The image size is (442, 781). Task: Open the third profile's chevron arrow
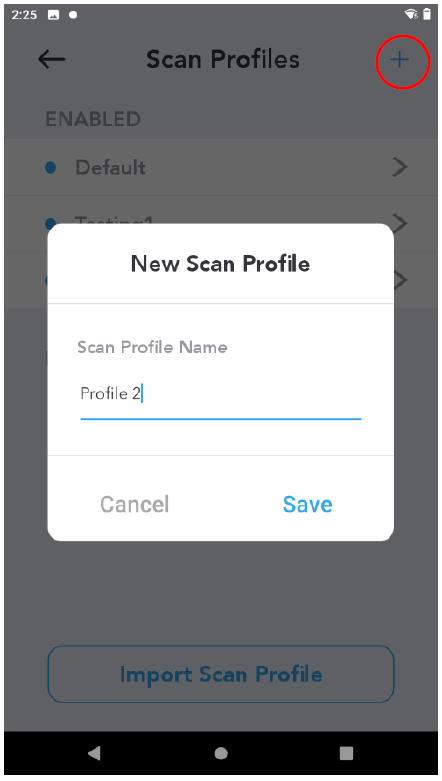(x=400, y=280)
